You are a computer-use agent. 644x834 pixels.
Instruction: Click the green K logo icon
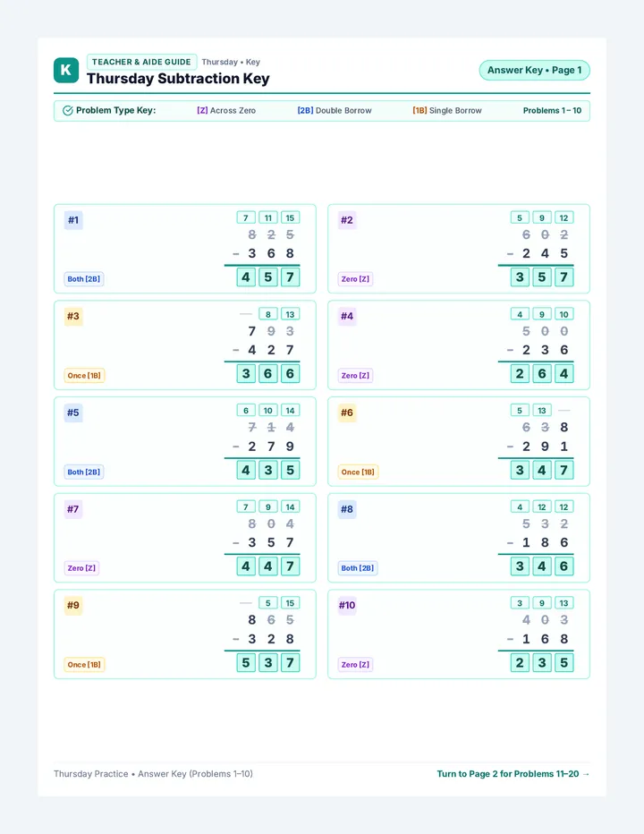(x=66, y=70)
